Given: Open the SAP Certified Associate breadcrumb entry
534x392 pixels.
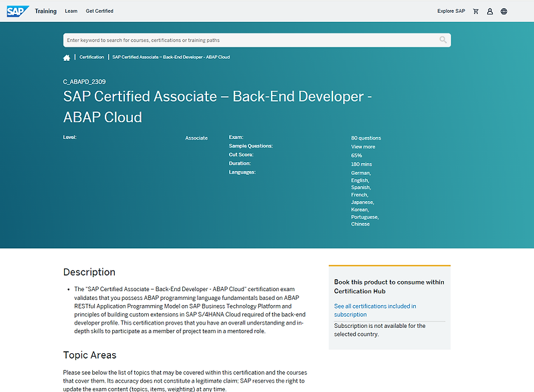Looking at the screenshot, I should point(171,57).
